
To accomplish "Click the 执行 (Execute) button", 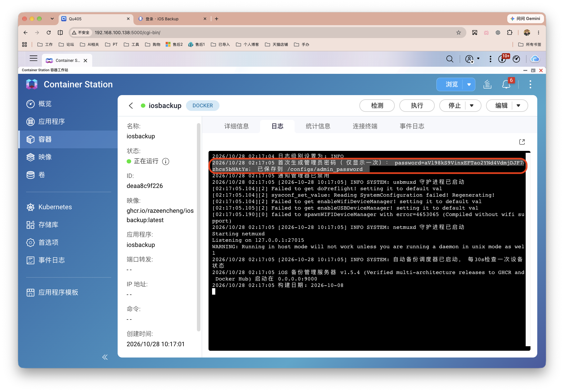I will point(417,106).
